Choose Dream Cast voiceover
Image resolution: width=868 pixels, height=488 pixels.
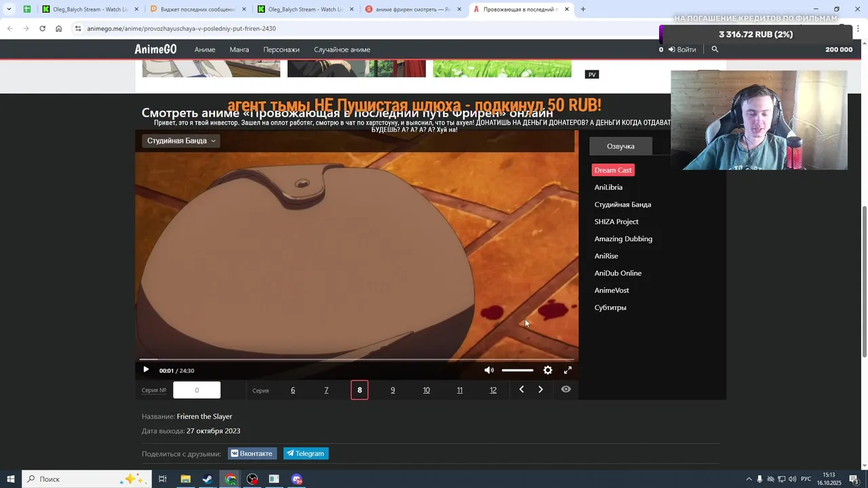(613, 170)
